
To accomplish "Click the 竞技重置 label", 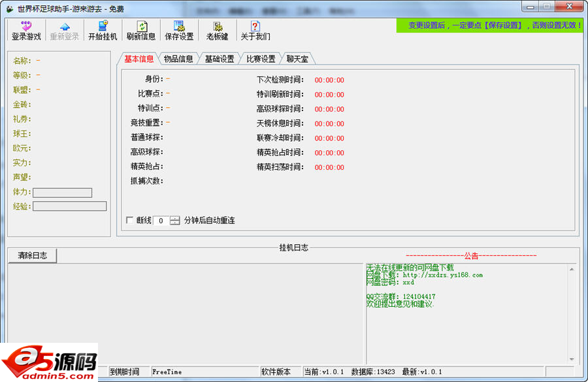I will (146, 123).
